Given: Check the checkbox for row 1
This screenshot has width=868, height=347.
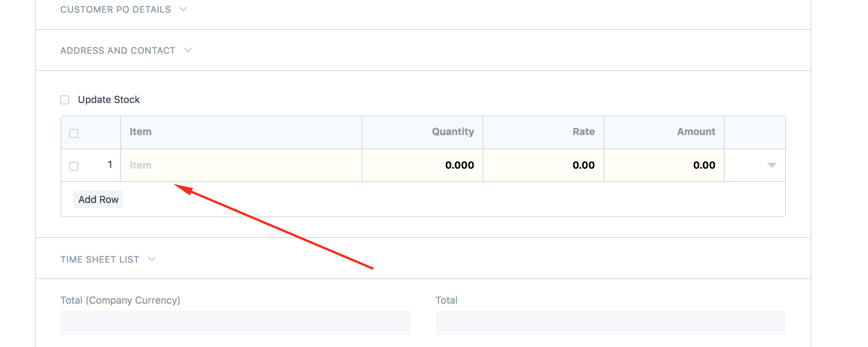Looking at the screenshot, I should point(73,165).
